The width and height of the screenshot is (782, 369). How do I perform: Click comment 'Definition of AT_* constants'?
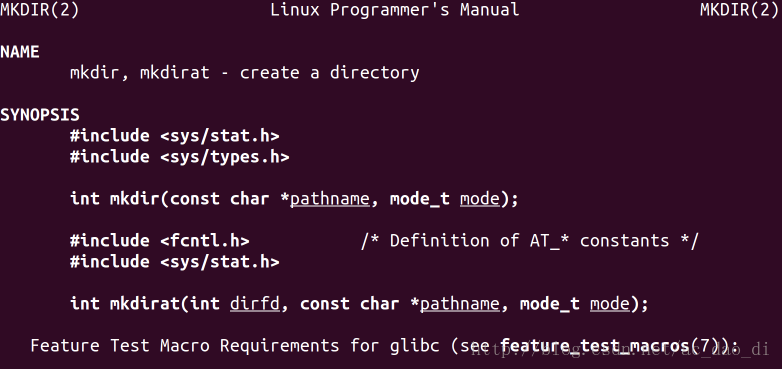click(530, 240)
